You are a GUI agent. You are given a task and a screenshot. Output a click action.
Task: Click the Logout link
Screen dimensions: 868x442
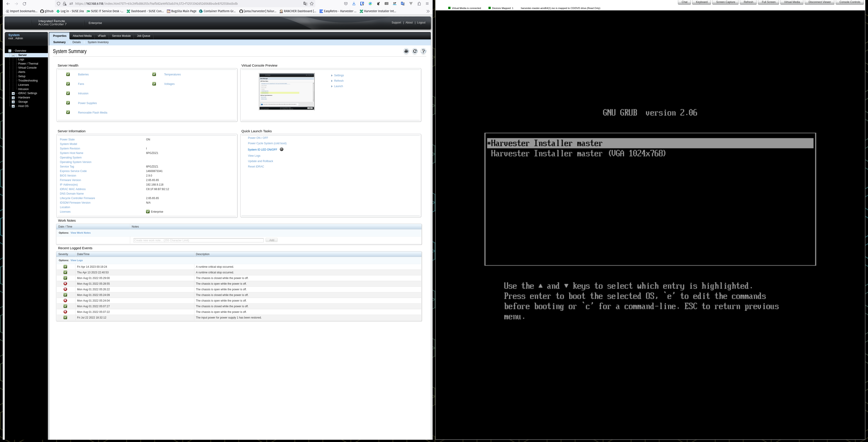point(421,23)
